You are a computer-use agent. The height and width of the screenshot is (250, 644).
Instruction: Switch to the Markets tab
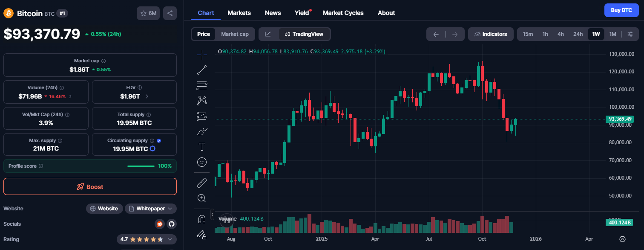tap(239, 13)
